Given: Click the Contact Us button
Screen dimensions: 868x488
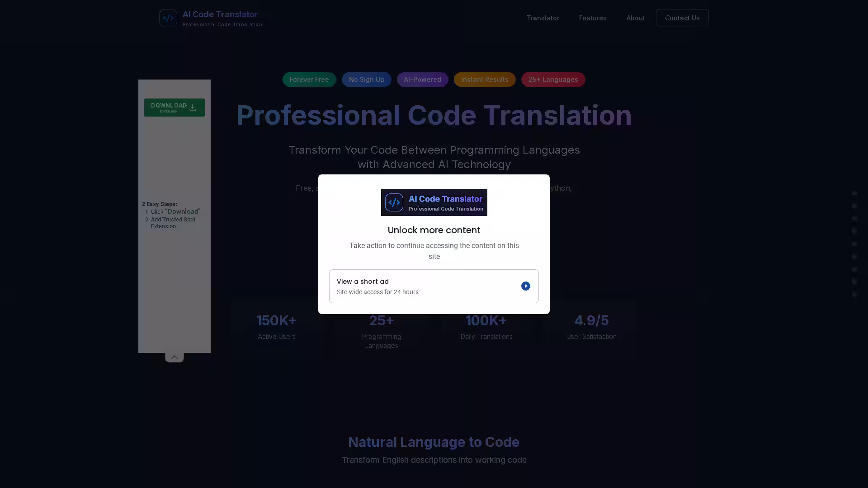Looking at the screenshot, I should [x=682, y=18].
